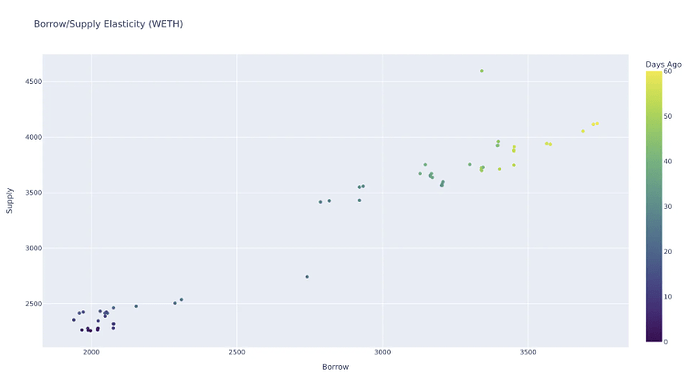Click the 3000 tick on the y-axis

[x=33, y=248]
